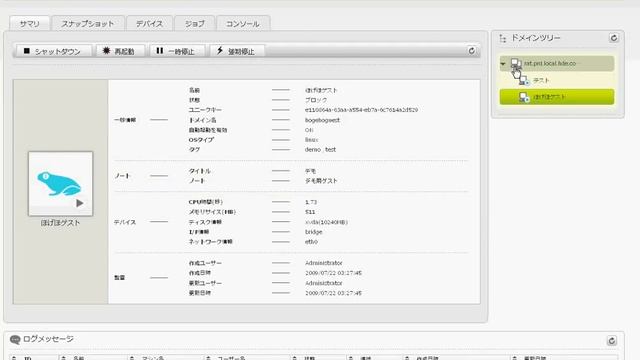Click the test tag

coord(331,149)
